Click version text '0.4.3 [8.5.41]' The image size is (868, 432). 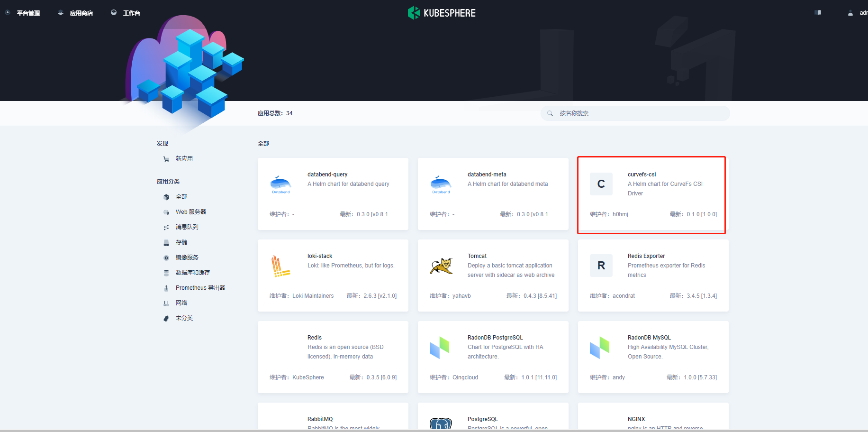coord(540,296)
